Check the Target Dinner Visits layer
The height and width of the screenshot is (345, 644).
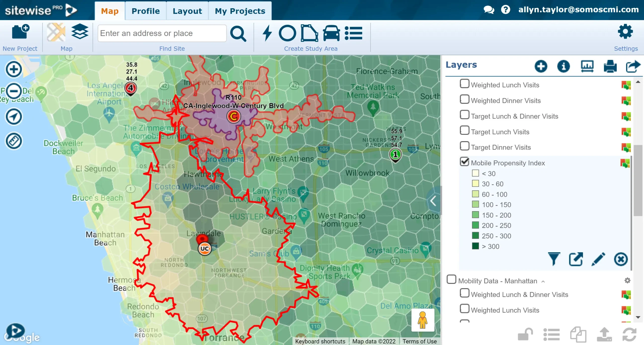click(x=464, y=146)
